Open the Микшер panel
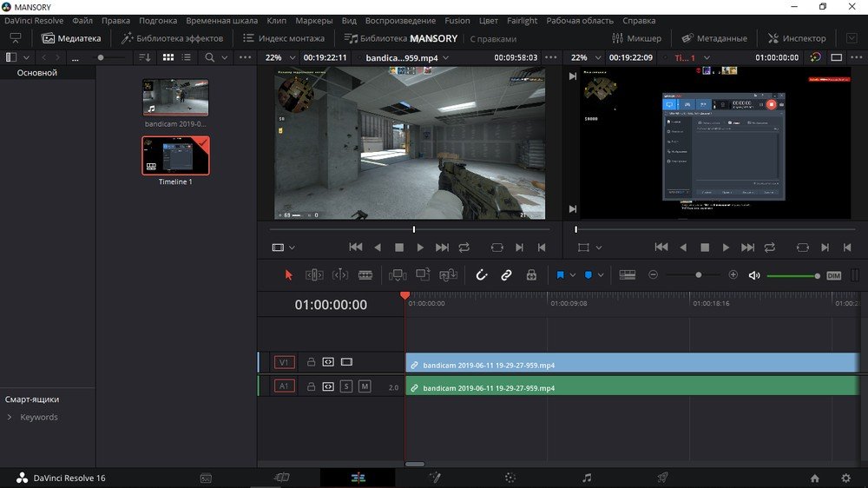Image resolution: width=868 pixels, height=488 pixels. [636, 38]
